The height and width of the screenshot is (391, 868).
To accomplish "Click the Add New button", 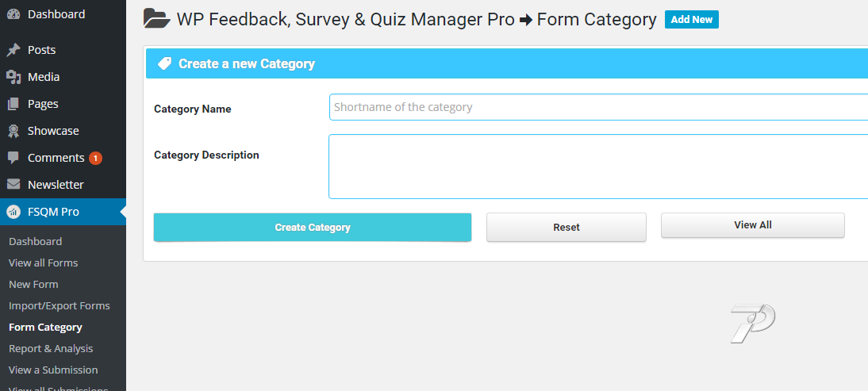I will pyautogui.click(x=691, y=20).
